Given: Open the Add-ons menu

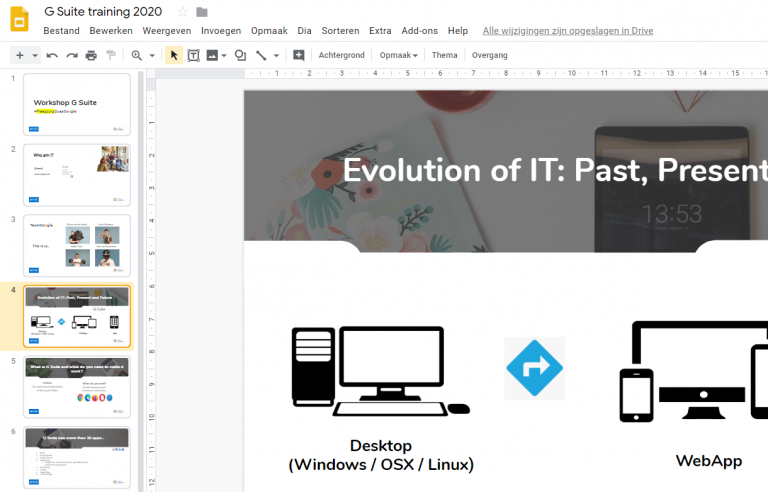Looking at the screenshot, I should [x=420, y=31].
